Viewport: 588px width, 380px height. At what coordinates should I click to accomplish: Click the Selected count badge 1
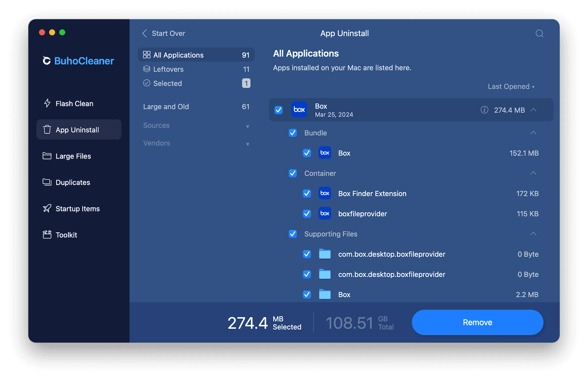[246, 83]
